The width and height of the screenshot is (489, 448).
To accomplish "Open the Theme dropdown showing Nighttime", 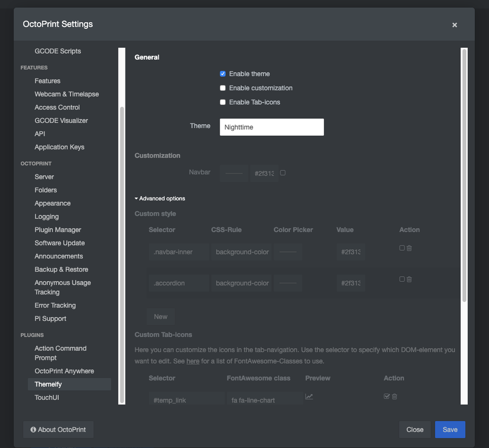I will pyautogui.click(x=272, y=127).
